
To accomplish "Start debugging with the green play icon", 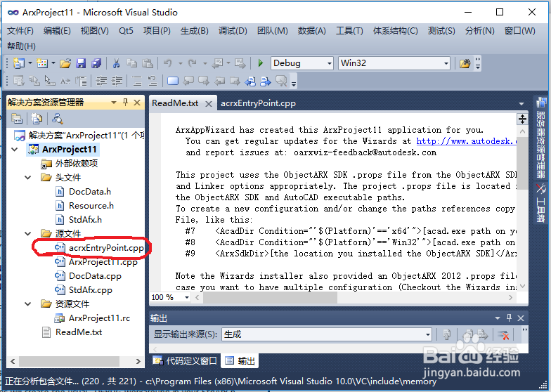I will tap(260, 63).
